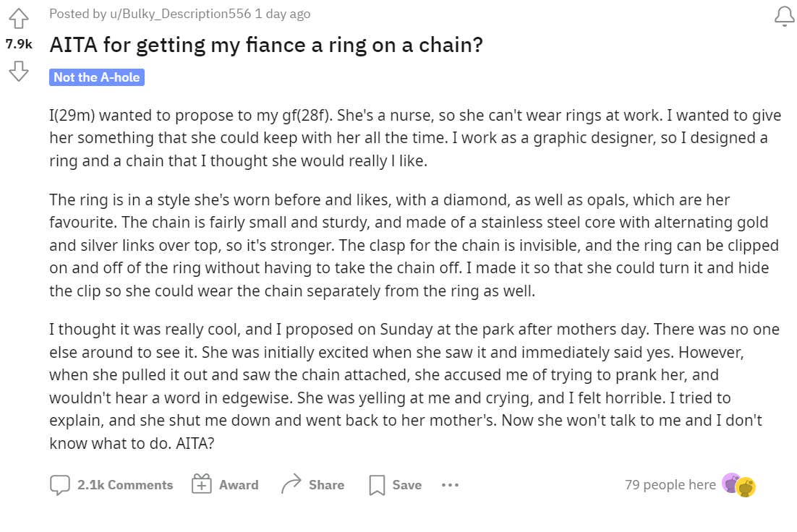Filter by the 'Not the A-hole' flair
797x532 pixels.
point(97,77)
